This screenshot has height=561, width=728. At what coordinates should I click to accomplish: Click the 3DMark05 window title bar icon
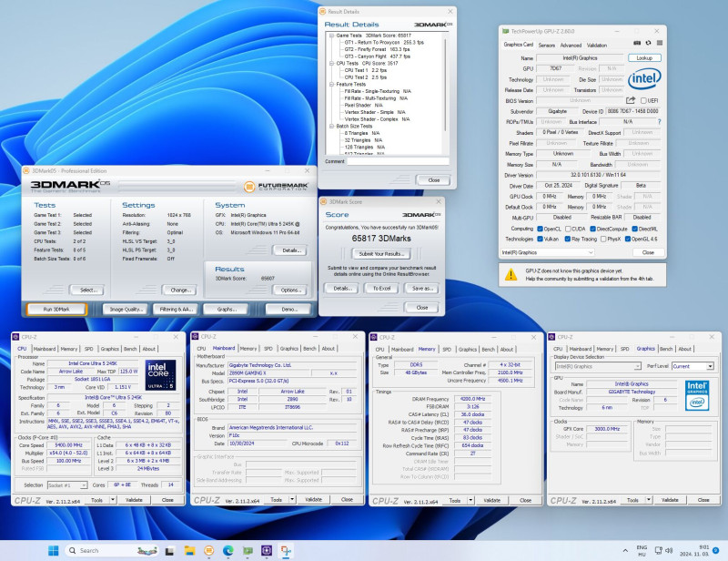(x=27, y=171)
